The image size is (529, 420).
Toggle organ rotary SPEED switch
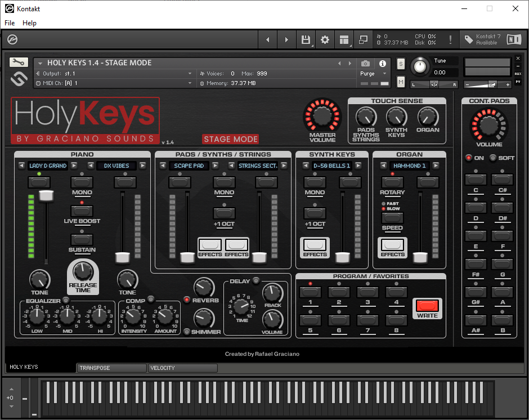tap(392, 218)
